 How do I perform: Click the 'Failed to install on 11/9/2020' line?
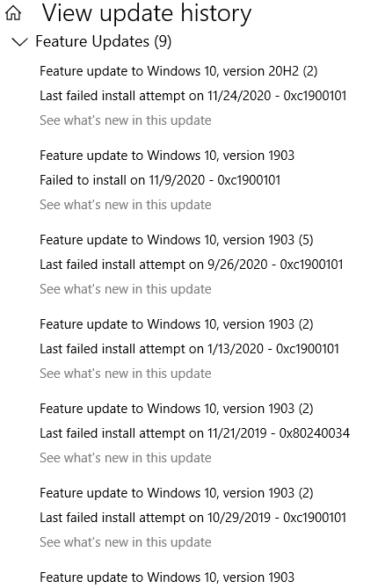pos(160,180)
